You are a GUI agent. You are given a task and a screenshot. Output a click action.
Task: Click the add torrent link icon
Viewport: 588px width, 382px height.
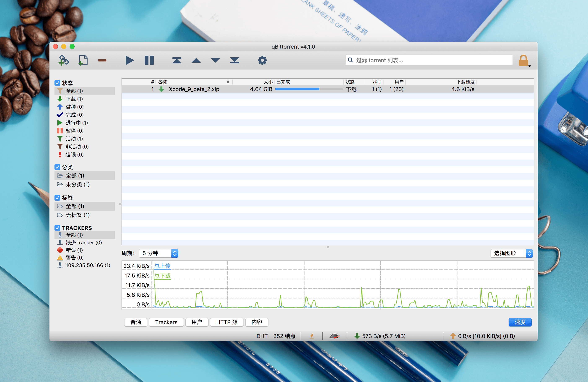click(63, 60)
